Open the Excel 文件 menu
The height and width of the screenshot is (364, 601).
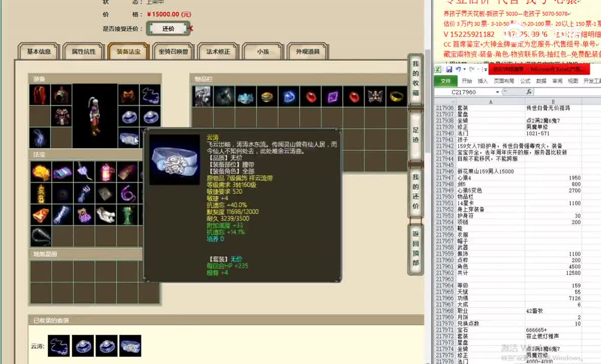[x=446, y=81]
